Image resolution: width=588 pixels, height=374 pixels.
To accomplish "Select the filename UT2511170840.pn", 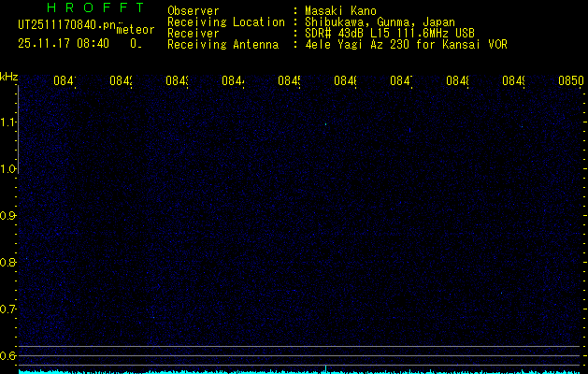I will (67, 25).
